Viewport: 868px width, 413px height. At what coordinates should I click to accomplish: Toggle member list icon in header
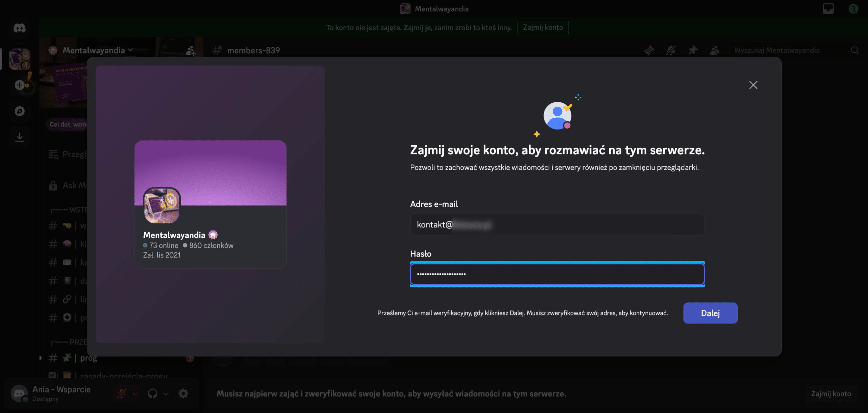point(714,51)
